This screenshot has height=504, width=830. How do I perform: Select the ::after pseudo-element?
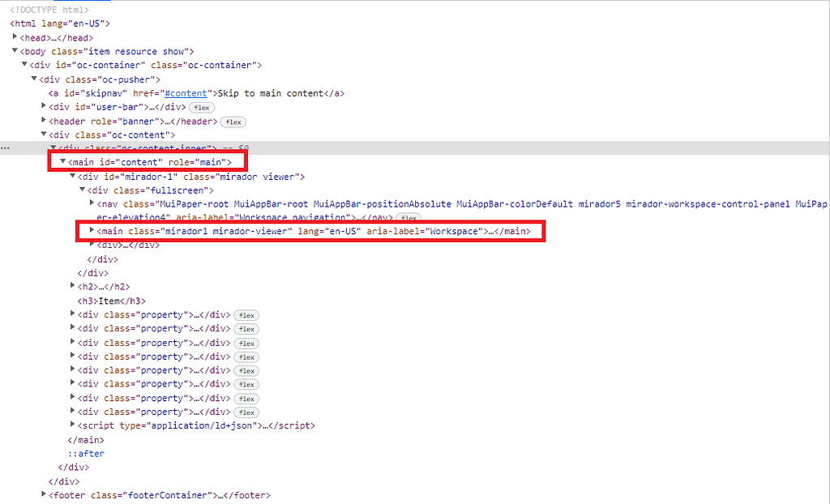click(86, 454)
